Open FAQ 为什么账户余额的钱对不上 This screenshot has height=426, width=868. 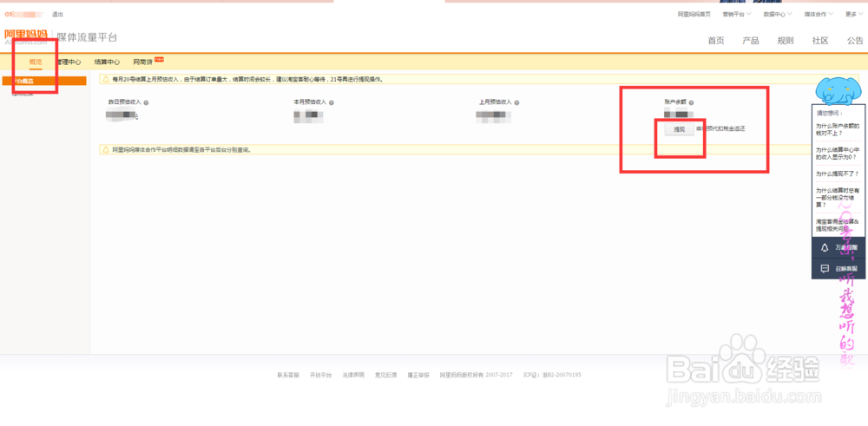836,129
